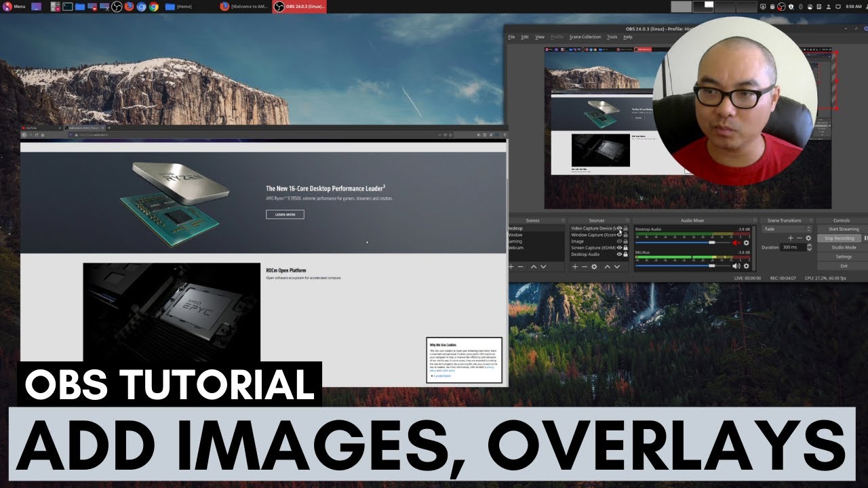Switch to the [Home] folder window
This screenshot has width=868, height=488.
click(x=179, y=6)
